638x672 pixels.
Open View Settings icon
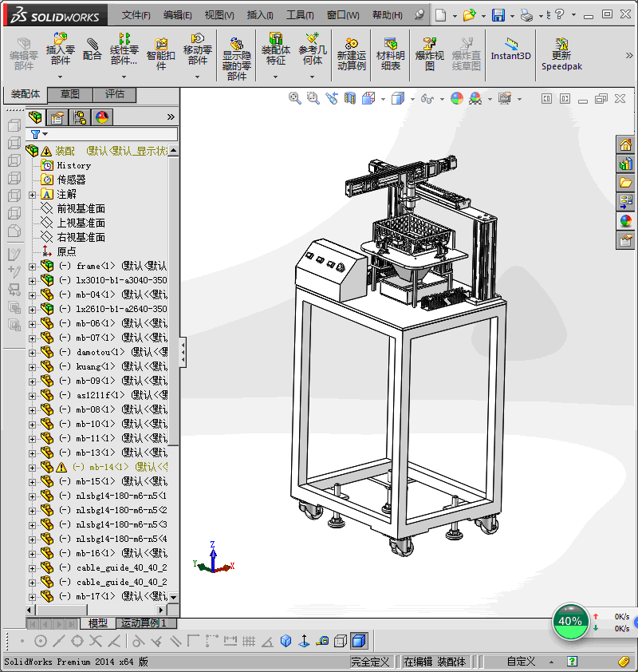505,99
